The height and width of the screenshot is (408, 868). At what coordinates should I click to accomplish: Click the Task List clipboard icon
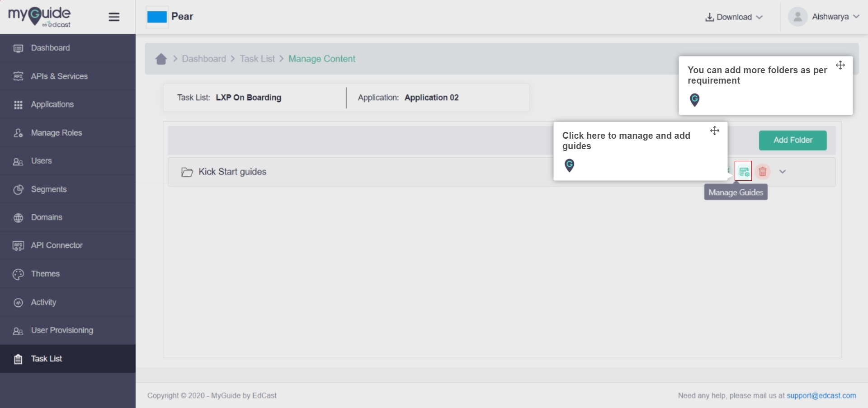click(x=18, y=359)
